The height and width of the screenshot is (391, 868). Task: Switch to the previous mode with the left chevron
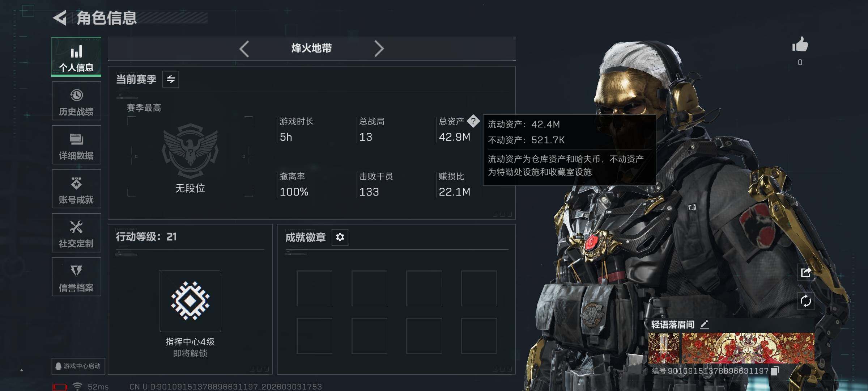click(244, 49)
